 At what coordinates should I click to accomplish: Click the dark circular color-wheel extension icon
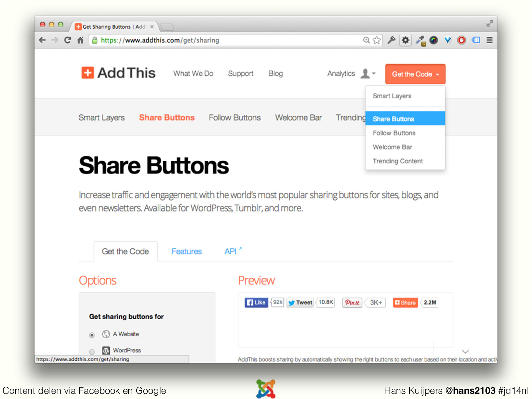434,40
